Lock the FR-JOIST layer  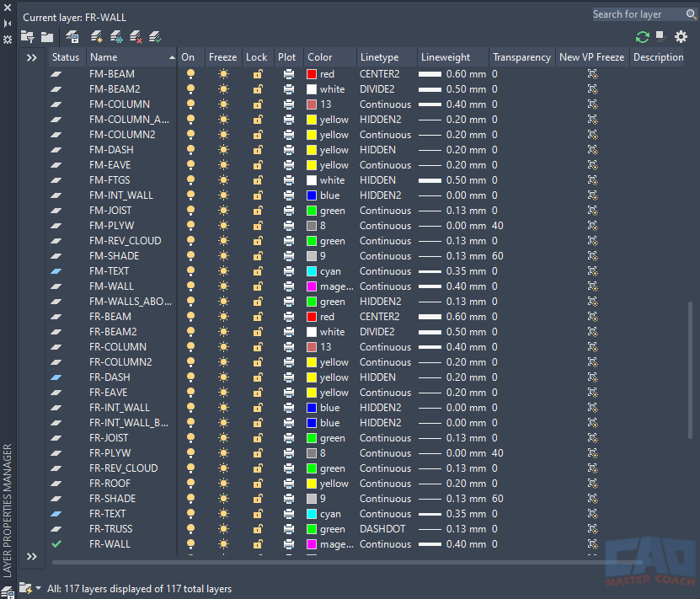[258, 438]
